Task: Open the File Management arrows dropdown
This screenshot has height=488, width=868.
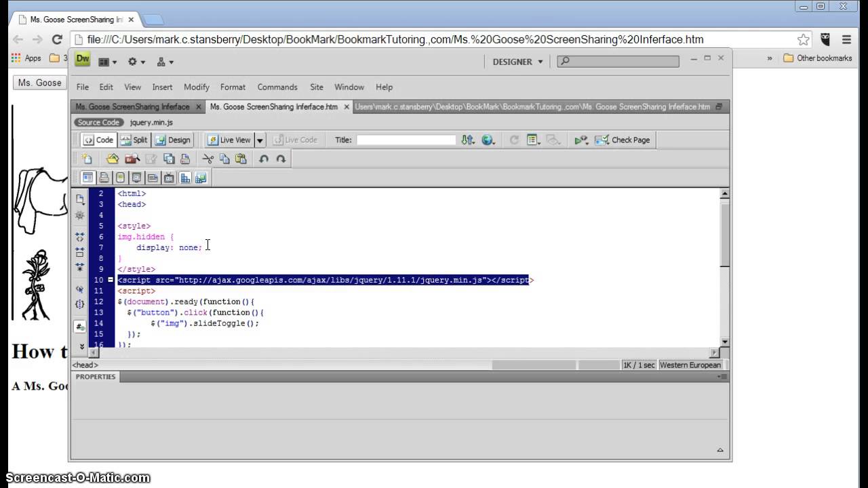Action: click(468, 140)
